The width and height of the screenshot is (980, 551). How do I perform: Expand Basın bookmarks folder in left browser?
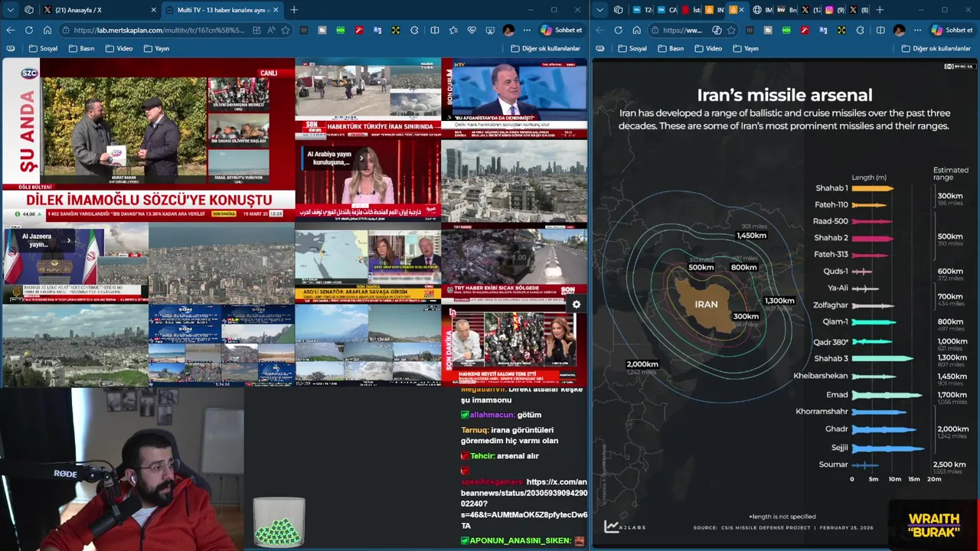tap(82, 48)
